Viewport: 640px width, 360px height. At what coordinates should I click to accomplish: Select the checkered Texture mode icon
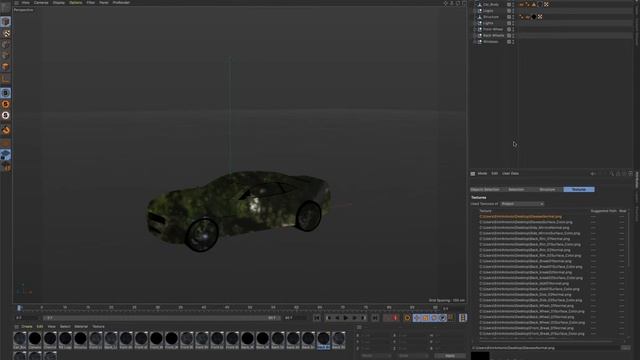pyautogui.click(x=6, y=33)
